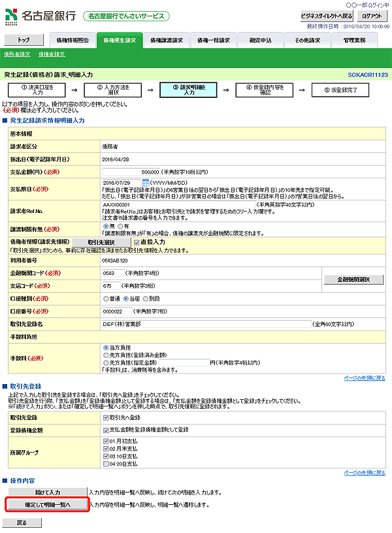Click step ⑤ 仮登録完了 box

(x=340, y=89)
